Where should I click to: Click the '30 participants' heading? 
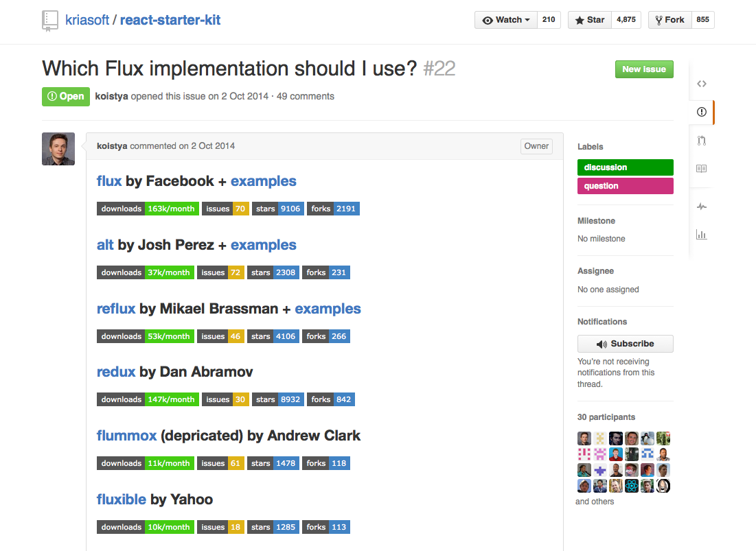point(606,417)
